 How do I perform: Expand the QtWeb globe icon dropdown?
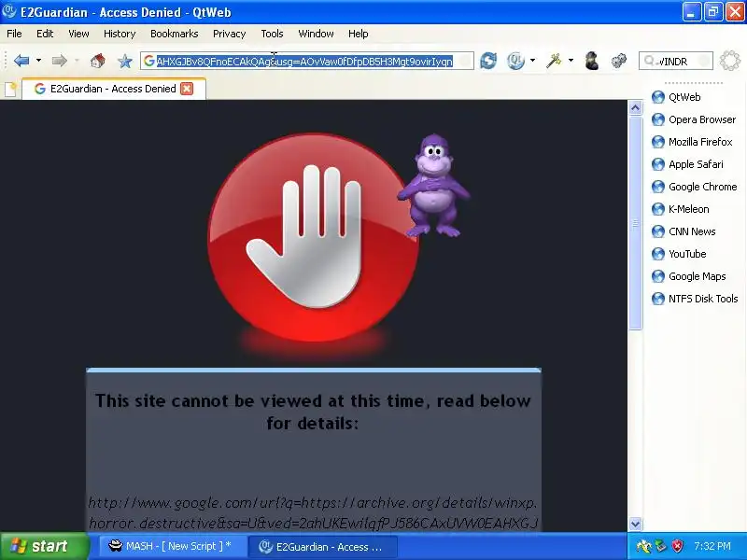pyautogui.click(x=532, y=61)
